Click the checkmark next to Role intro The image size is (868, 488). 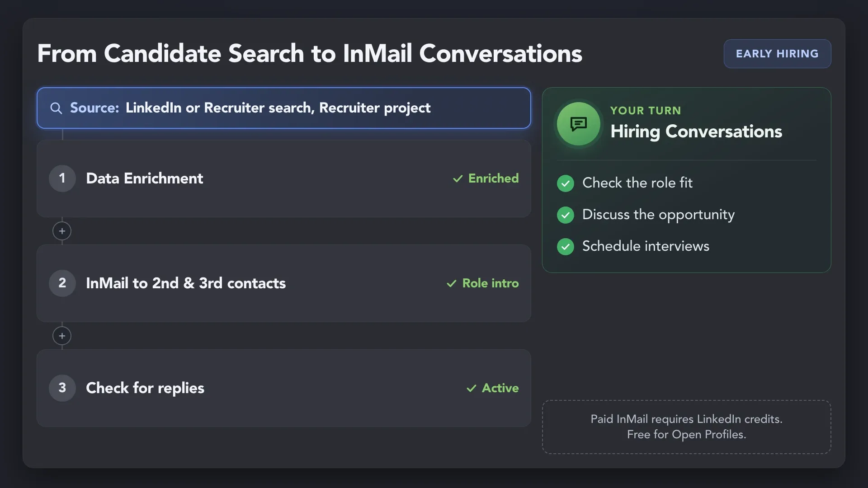452,284
